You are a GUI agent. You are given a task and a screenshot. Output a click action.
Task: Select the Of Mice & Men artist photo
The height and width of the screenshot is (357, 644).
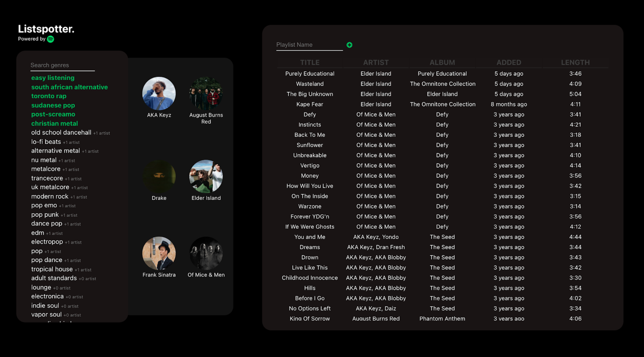(x=206, y=253)
